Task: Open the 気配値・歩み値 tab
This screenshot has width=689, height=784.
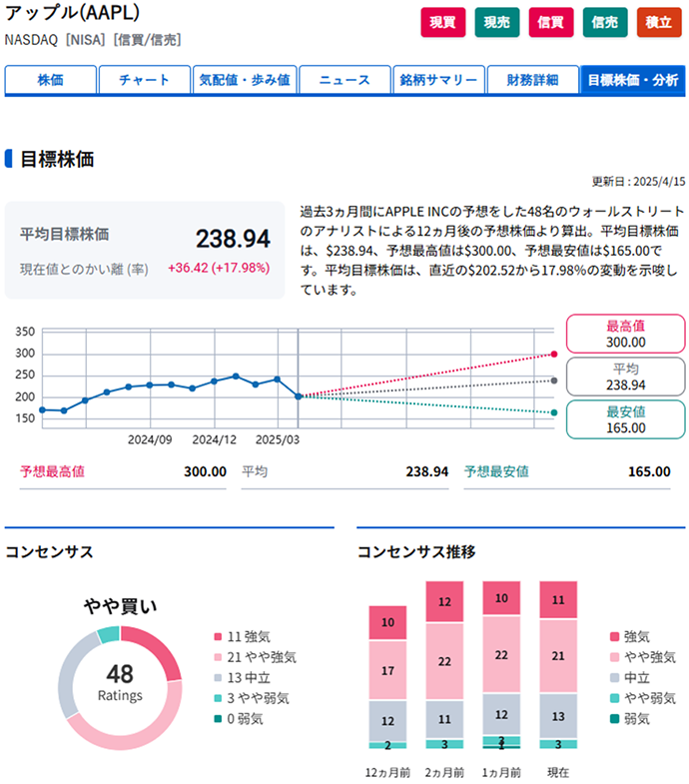Action: pos(245,80)
